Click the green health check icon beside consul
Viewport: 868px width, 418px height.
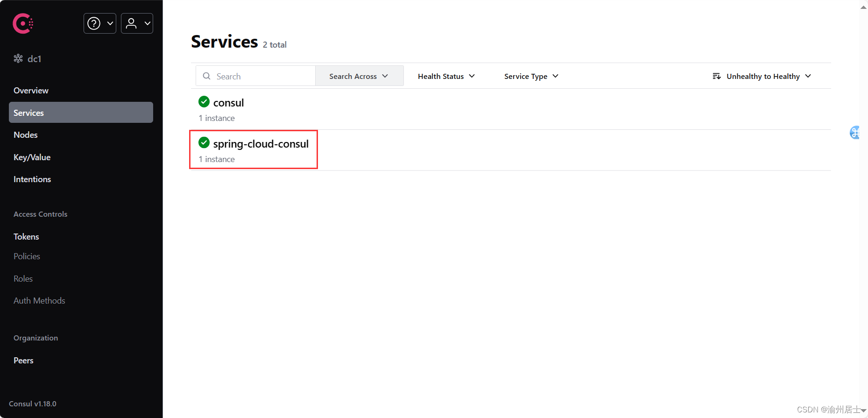coord(204,101)
